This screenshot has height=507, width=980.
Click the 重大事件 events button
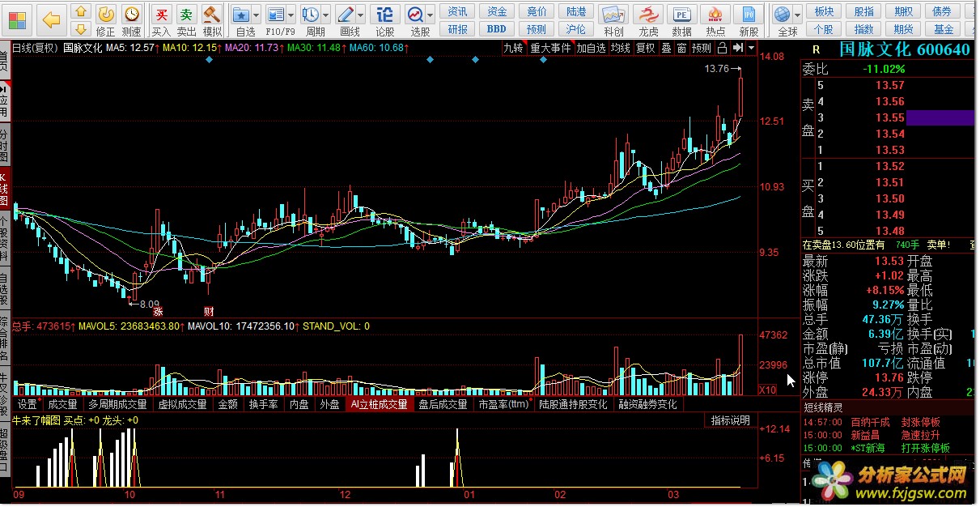click(551, 48)
